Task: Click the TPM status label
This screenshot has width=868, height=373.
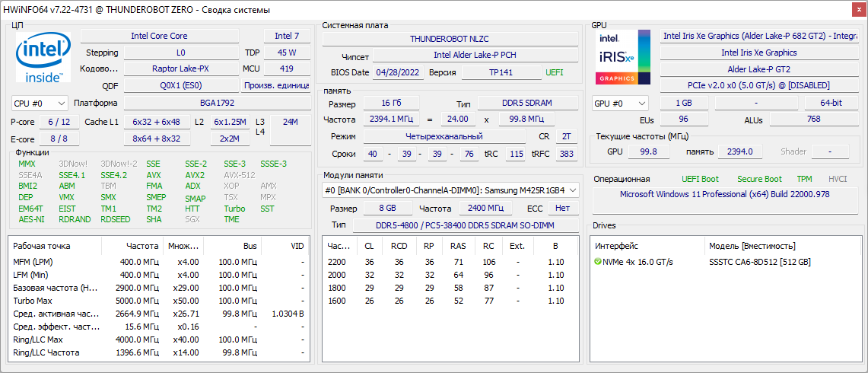Action: click(x=804, y=179)
